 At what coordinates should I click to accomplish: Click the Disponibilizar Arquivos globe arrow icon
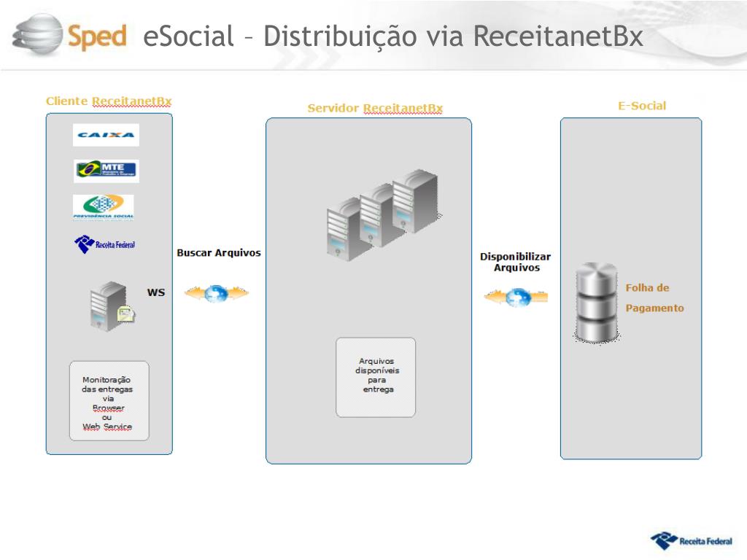pyautogui.click(x=516, y=297)
